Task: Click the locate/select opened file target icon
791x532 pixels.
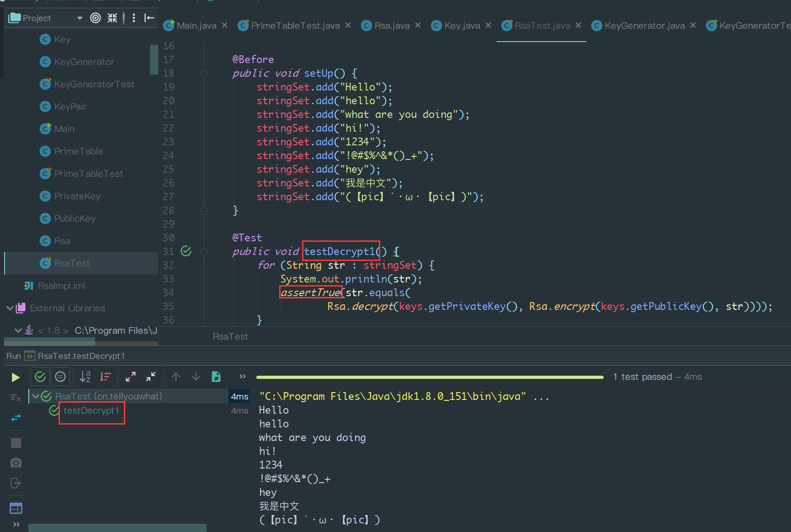Action: click(96, 18)
